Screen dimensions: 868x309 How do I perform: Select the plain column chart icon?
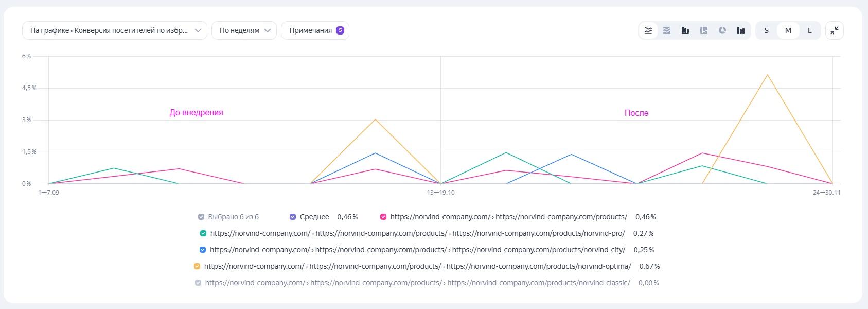[741, 30]
